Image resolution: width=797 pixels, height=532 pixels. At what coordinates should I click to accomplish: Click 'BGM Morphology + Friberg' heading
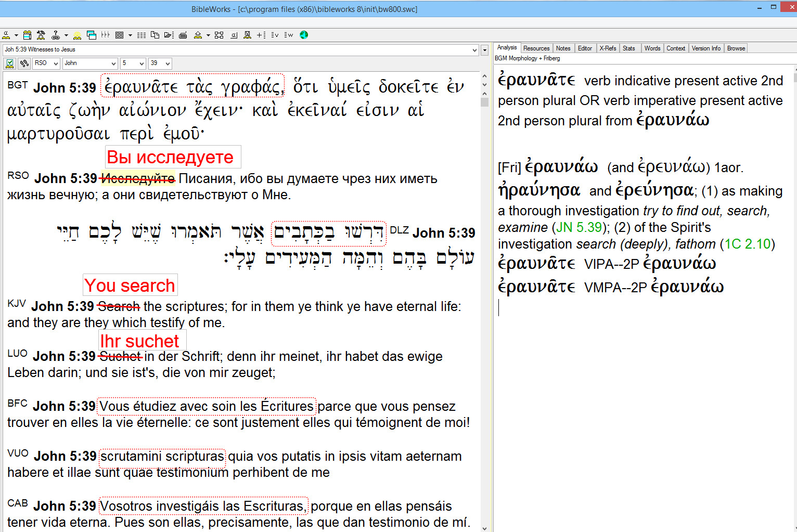(x=528, y=58)
